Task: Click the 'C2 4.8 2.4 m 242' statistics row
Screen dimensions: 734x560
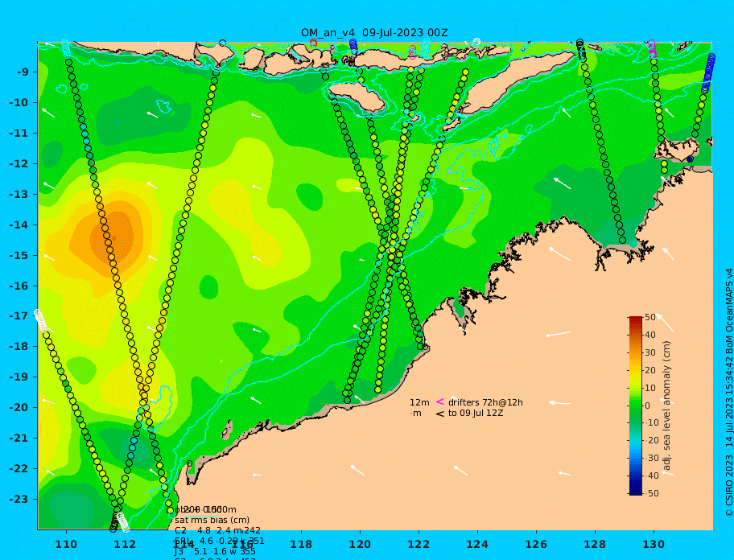Action: pos(217,530)
